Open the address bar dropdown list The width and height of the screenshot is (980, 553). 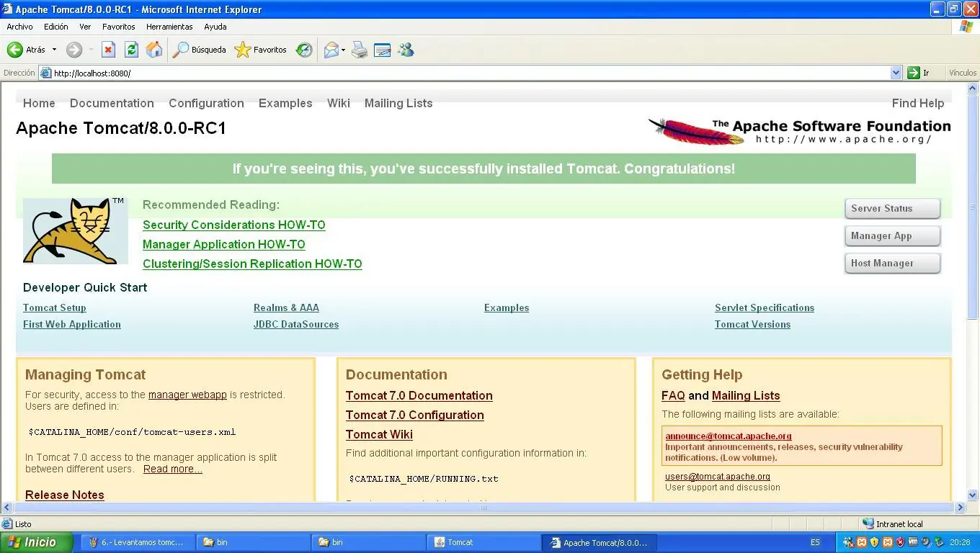[x=896, y=73]
